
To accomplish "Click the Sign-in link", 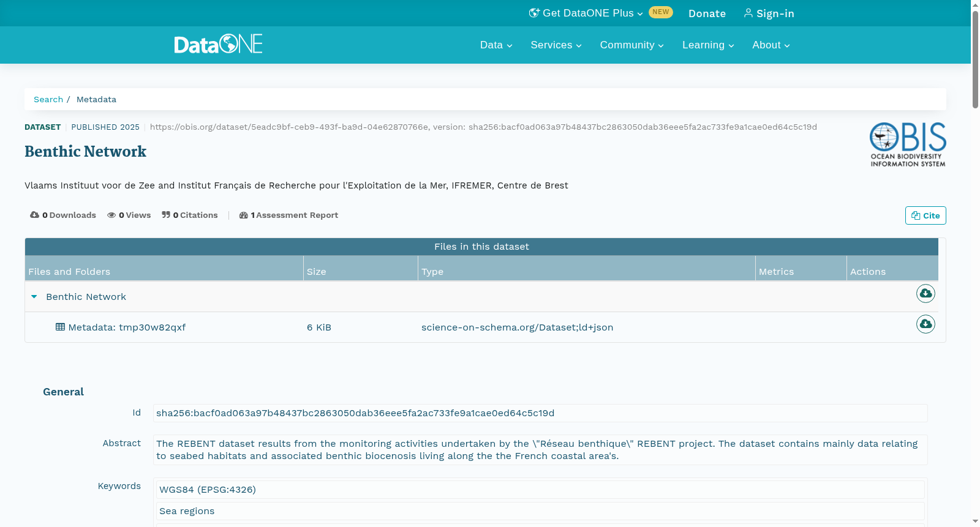I will click(769, 13).
